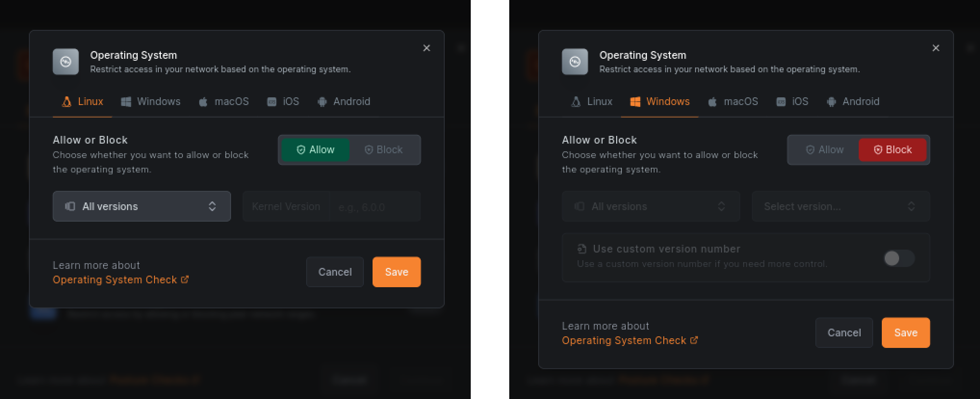Image resolution: width=980 pixels, height=399 pixels.
Task: Click the Linux penguin icon in the right dialog
Action: coord(575,102)
